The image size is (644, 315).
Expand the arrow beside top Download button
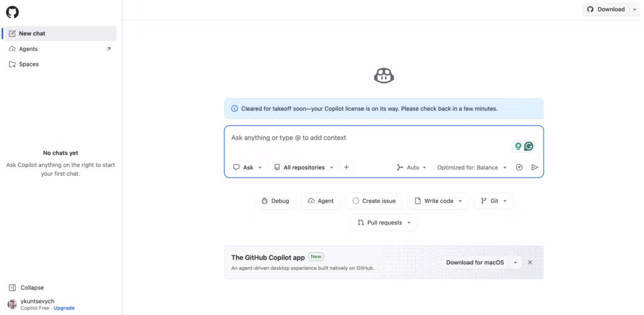coord(634,9)
